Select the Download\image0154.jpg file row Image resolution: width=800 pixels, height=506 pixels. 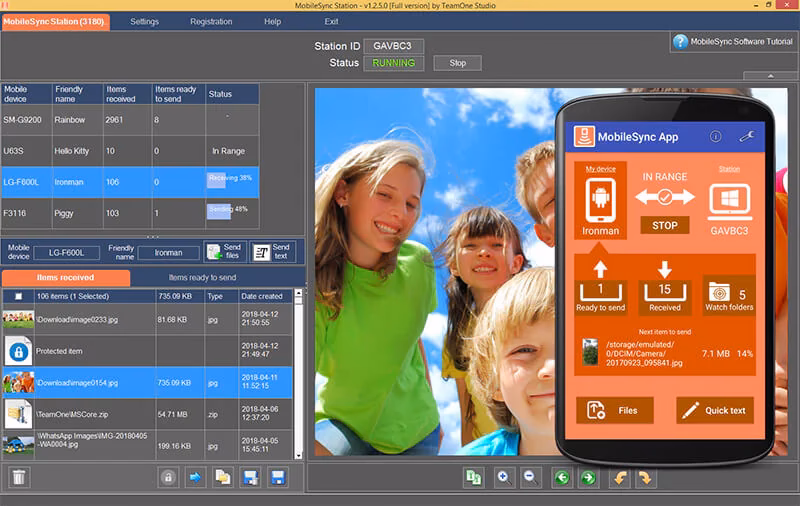pyautogui.click(x=147, y=383)
